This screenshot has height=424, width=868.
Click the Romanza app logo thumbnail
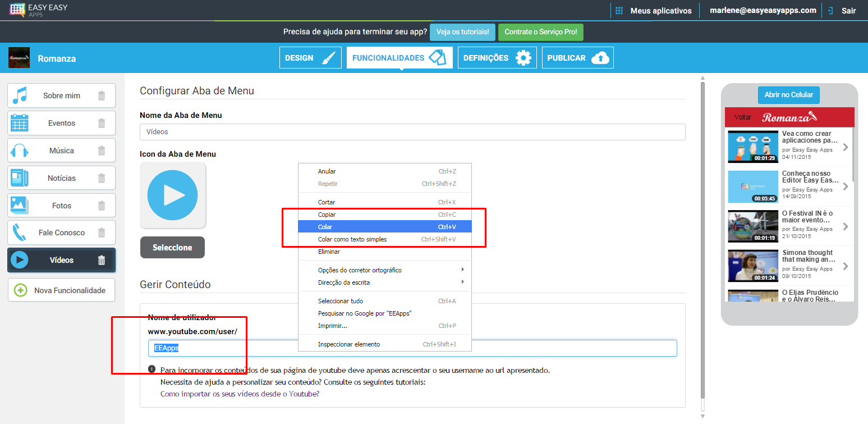click(x=19, y=58)
